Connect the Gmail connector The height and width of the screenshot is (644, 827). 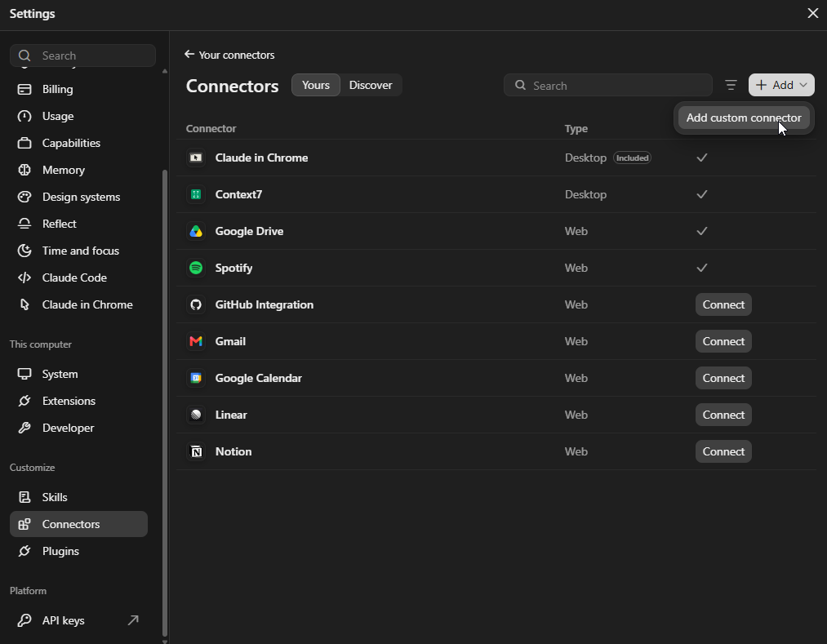click(x=723, y=341)
